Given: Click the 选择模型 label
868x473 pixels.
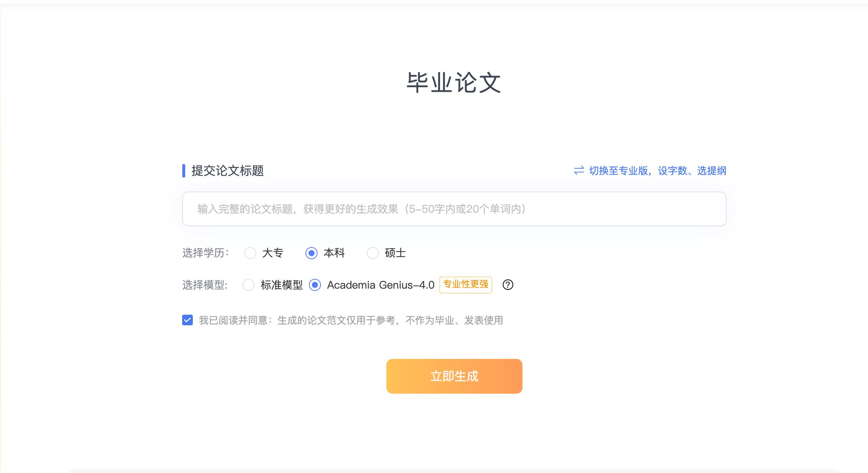Looking at the screenshot, I should (x=205, y=285).
